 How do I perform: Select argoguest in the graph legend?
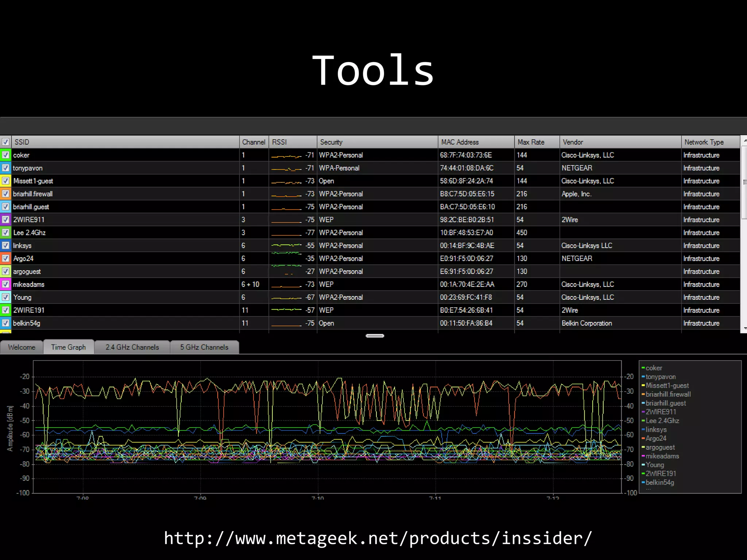click(658, 447)
